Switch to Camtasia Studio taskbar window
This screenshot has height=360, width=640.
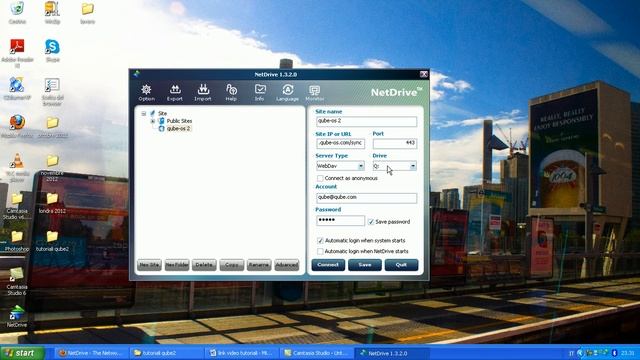click(x=317, y=353)
